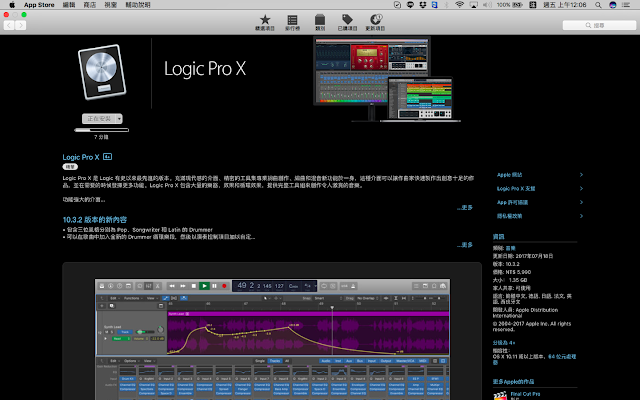Open the 商店 menu
Viewport: 640px width, 400px height.
[x=89, y=5]
